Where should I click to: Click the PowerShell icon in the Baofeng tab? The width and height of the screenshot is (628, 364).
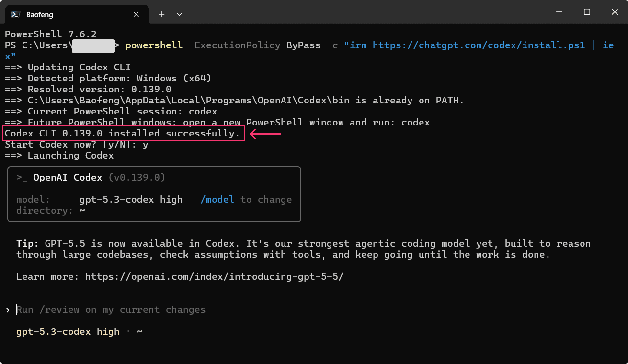coord(15,14)
